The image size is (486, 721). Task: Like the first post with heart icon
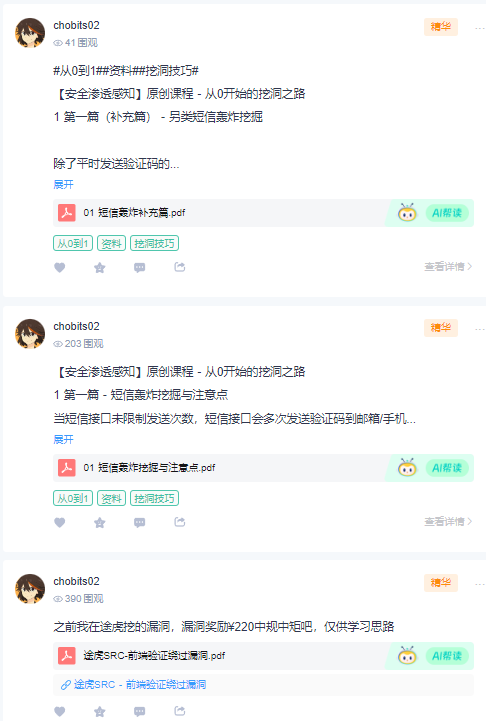tap(60, 267)
